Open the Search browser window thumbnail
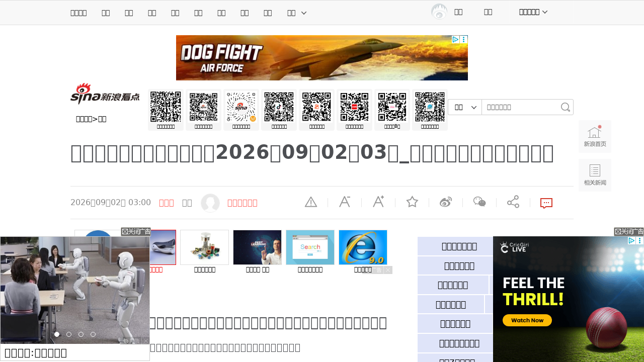Viewport: 644px width, 362px height. 310,247
